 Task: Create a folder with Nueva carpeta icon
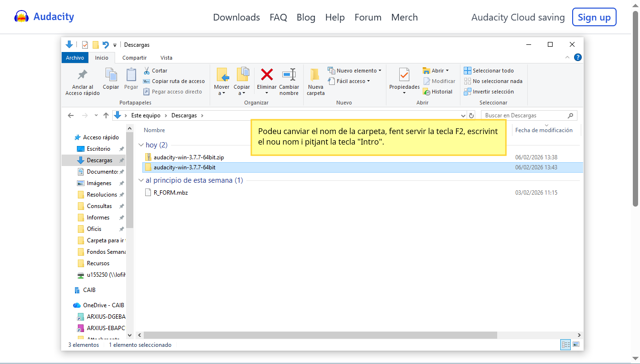click(x=315, y=75)
